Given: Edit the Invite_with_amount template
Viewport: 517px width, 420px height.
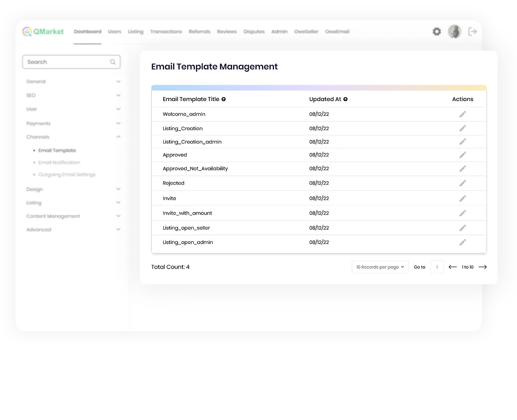Looking at the screenshot, I should [463, 213].
